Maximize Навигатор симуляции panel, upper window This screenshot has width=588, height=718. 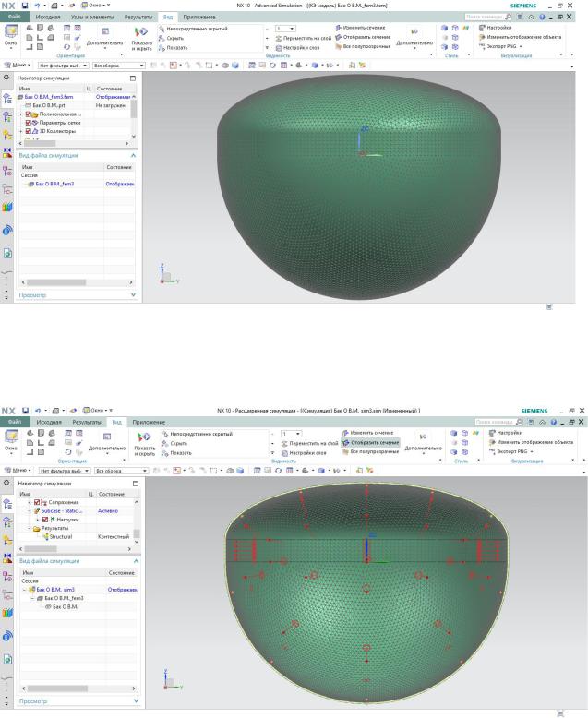(133, 78)
